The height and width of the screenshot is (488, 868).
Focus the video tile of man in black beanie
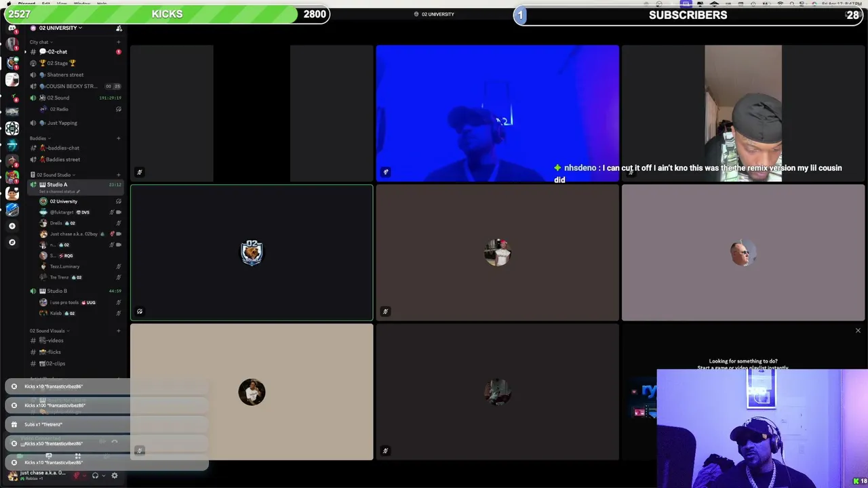click(x=743, y=113)
